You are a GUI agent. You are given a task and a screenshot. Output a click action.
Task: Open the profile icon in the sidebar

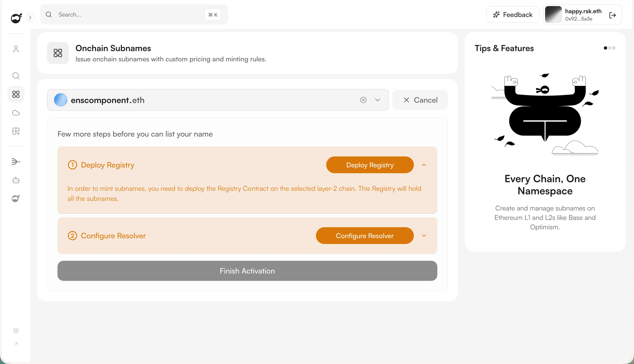click(x=16, y=49)
